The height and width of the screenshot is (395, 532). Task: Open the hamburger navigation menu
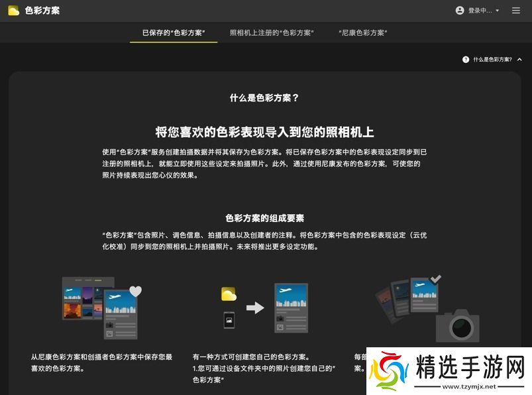(516, 10)
